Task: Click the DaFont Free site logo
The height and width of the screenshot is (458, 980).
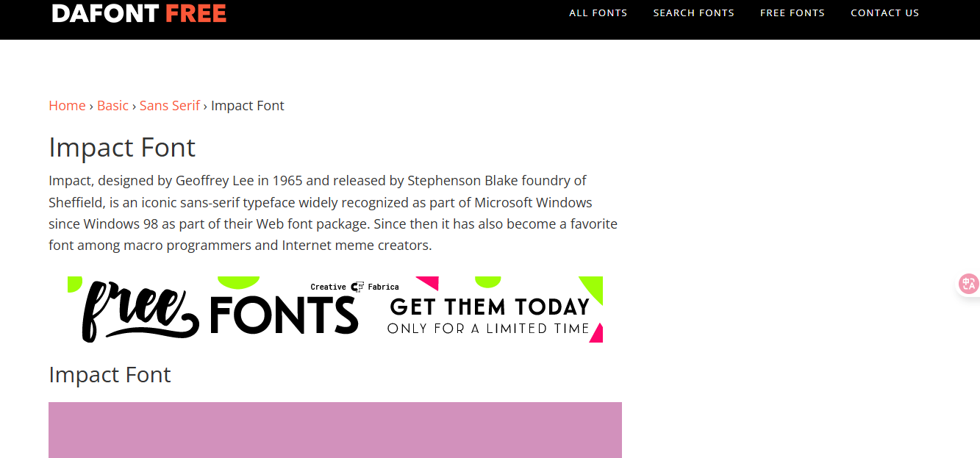Action: 139,13
